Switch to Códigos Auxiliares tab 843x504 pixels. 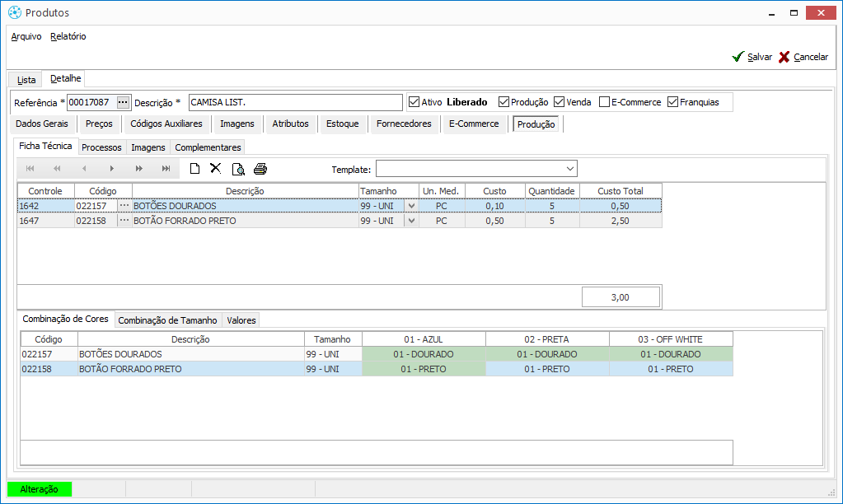click(x=166, y=124)
